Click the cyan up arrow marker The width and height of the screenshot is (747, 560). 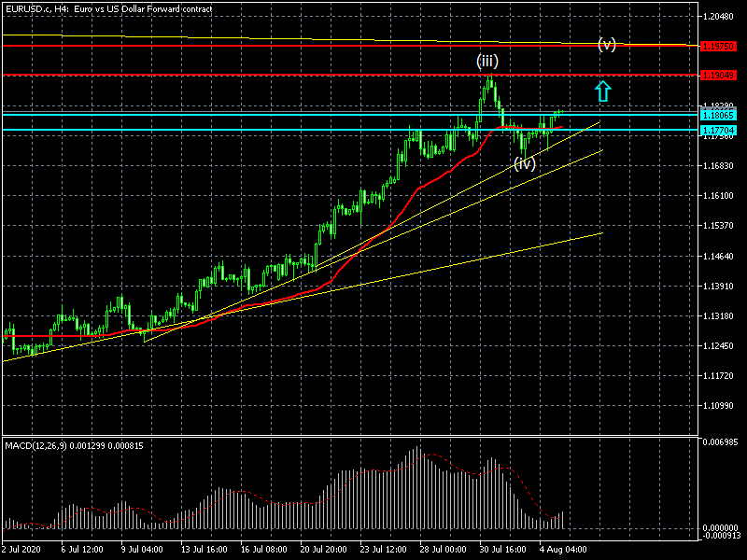coord(603,91)
